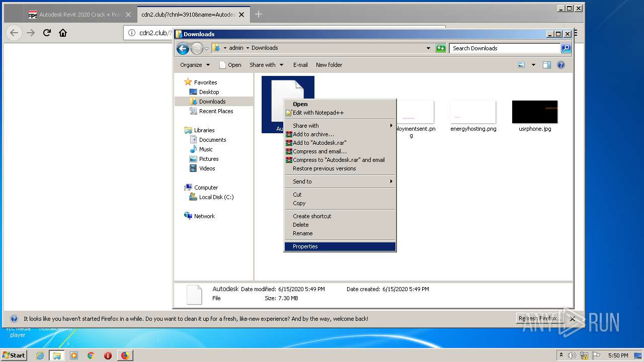Select Computer in the navigation pane
Viewport: 644px width, 362px height.
[201, 188]
